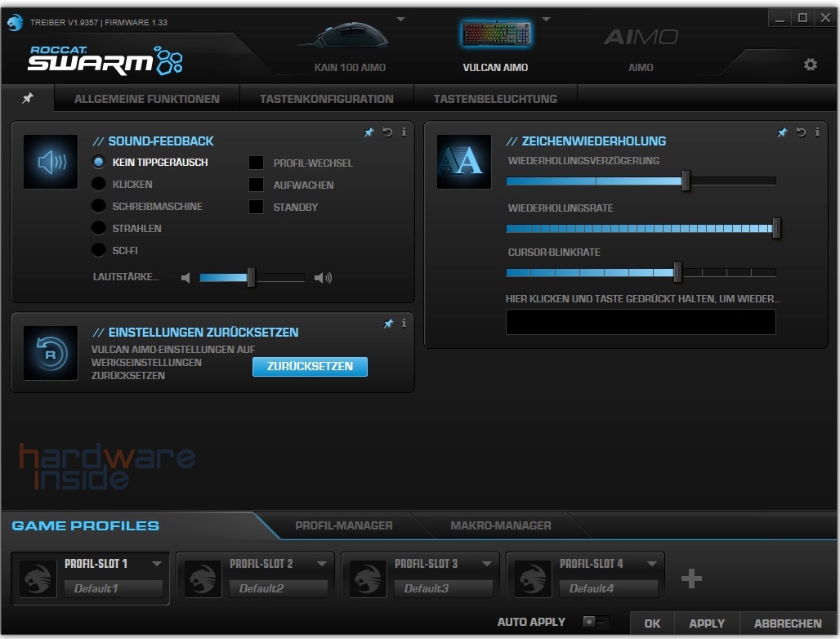The image size is (840, 639).
Task: Select the Vulcan AIMO keyboard device
Action: 495,46
